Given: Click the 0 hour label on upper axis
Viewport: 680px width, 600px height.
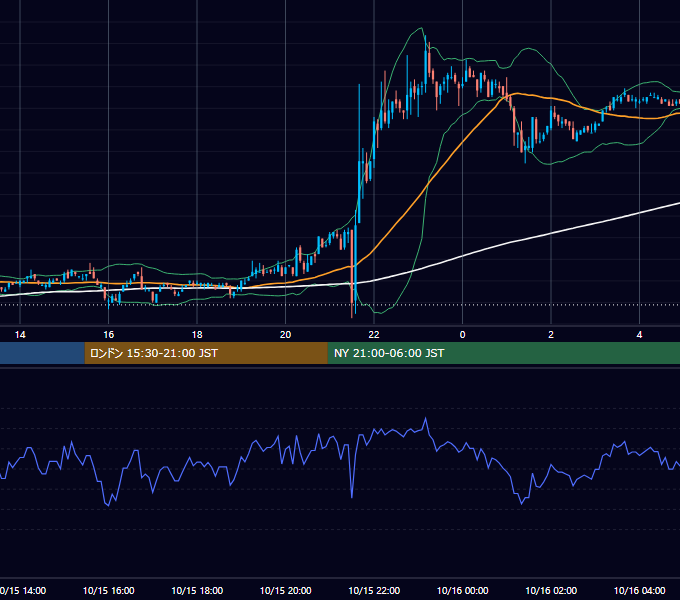Looking at the screenshot, I should (x=462, y=335).
